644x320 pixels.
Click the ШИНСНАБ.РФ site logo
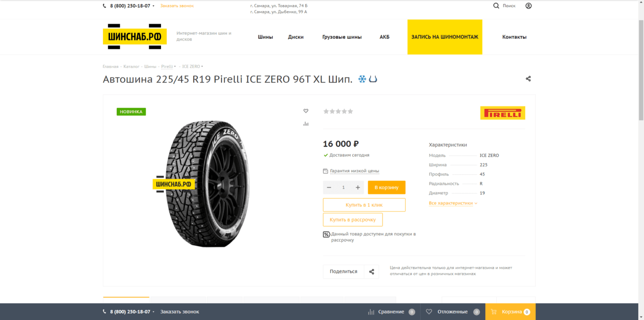(135, 37)
